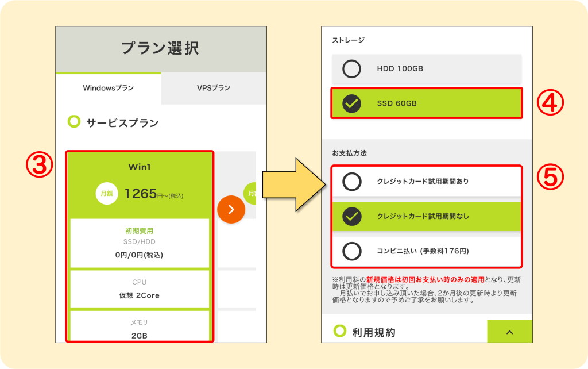The image size is (588, 369).
Task: Choose コンビニ払い payment method
Action: [x=427, y=251]
